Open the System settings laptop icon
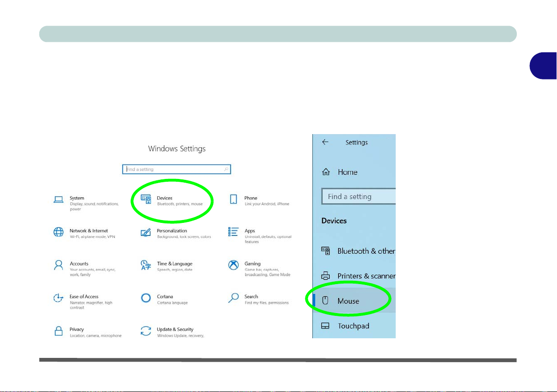557x392 pixels. click(58, 200)
